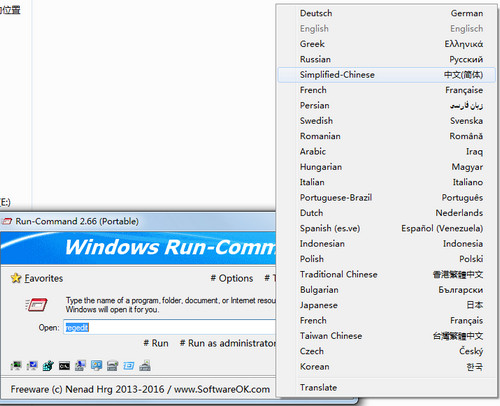Viewport: 500px width, 406px height.
Task: Select Swedish (Svenska) language
Action: tap(387, 121)
